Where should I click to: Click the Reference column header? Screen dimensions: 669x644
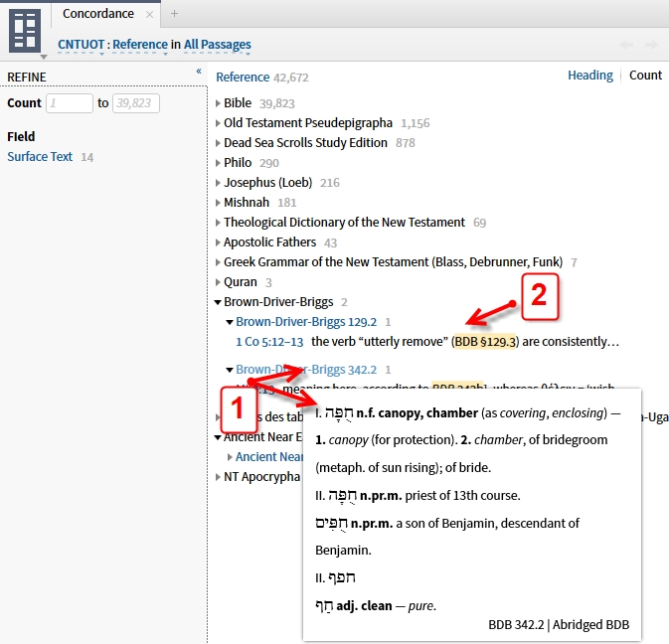click(x=243, y=78)
